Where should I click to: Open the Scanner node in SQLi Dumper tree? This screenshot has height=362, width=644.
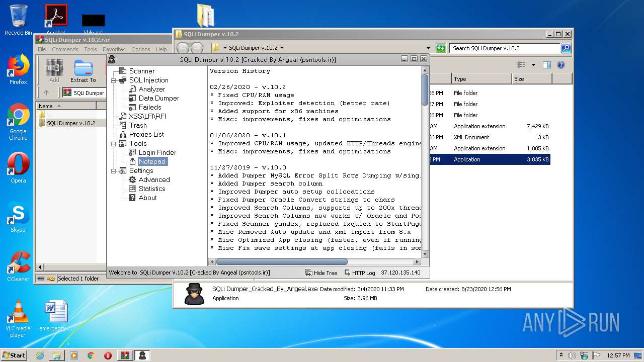tap(141, 71)
